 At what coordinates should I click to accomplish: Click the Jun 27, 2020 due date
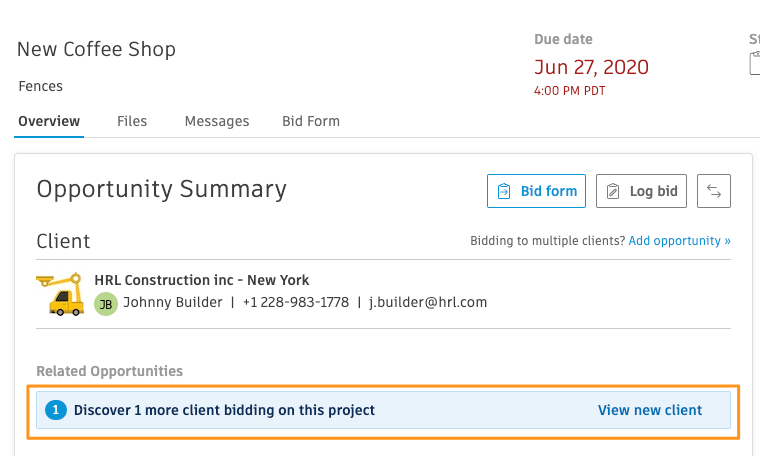[x=591, y=67]
